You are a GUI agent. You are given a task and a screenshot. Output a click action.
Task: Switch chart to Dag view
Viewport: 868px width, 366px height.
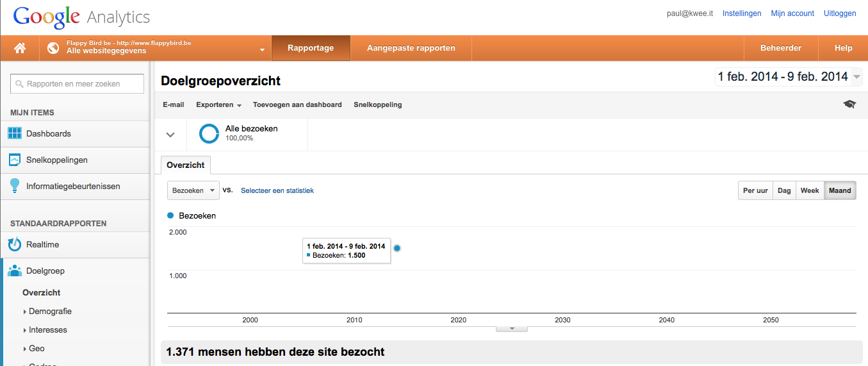784,190
